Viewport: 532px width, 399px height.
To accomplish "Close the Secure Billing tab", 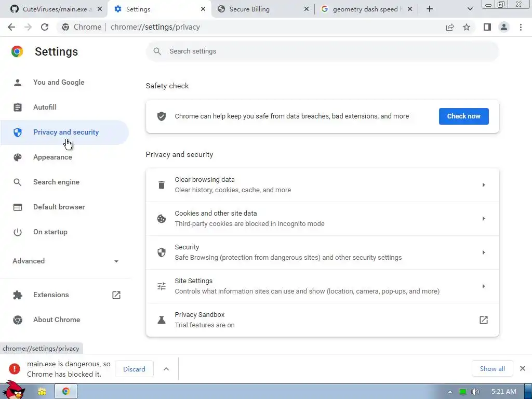I will point(307,9).
